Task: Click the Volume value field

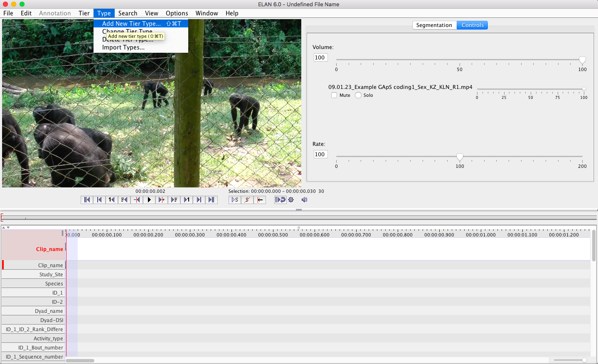Action: (320, 57)
